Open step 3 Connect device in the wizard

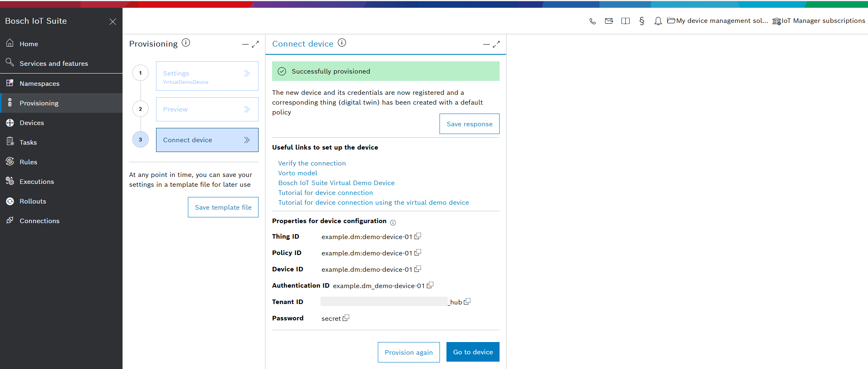[207, 140]
